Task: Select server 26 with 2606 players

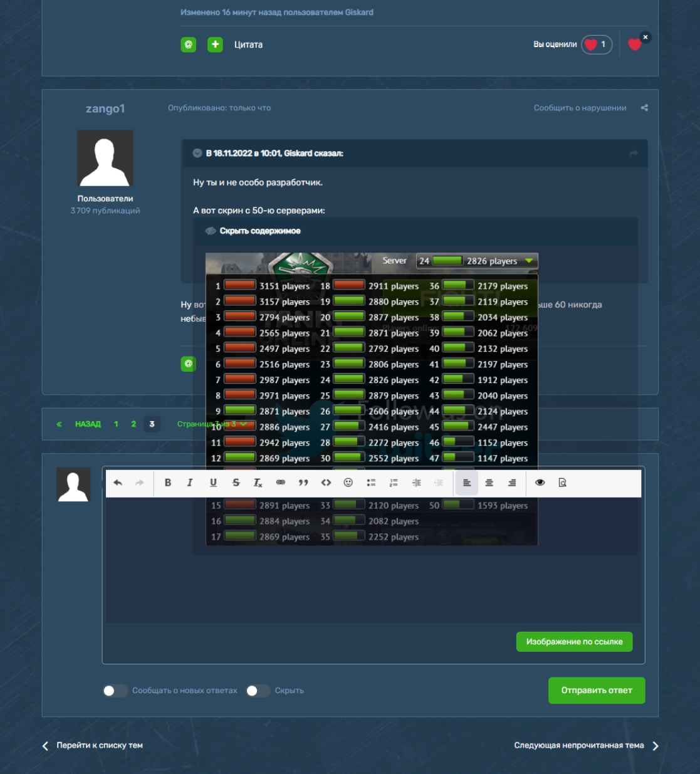Action: [370, 411]
